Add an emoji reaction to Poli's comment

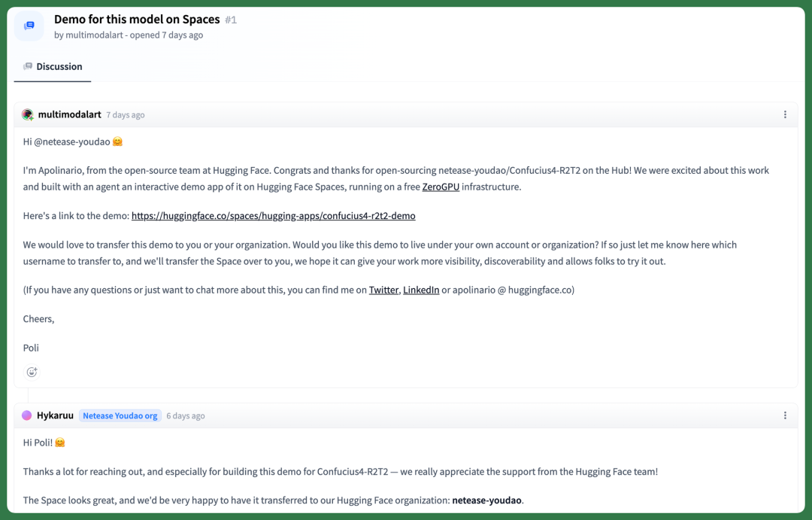tap(32, 372)
